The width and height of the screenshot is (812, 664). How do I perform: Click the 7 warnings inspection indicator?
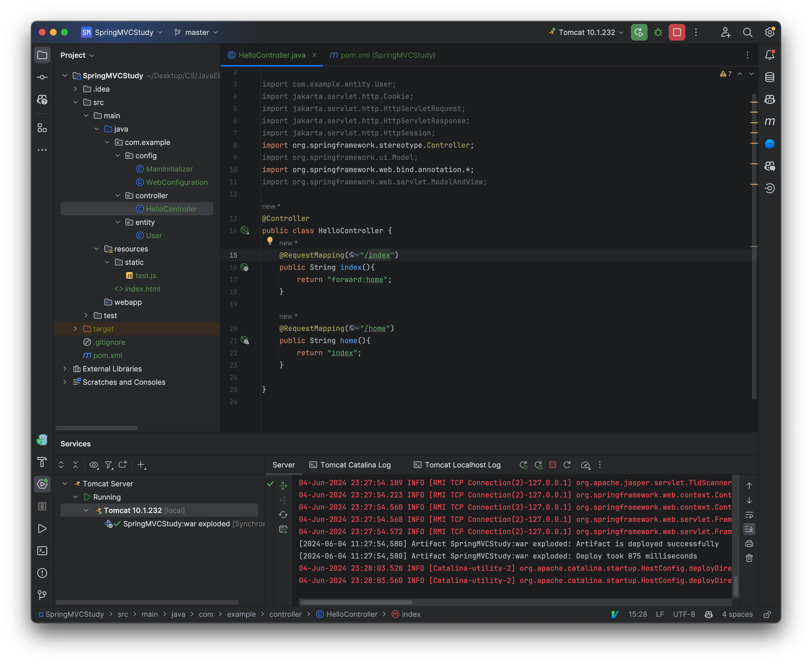click(x=725, y=74)
